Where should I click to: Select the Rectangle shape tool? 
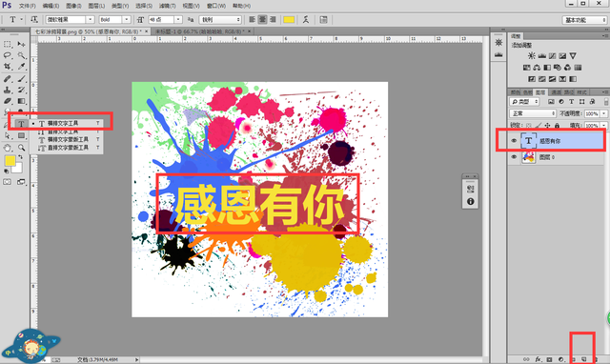pyautogui.click(x=21, y=135)
